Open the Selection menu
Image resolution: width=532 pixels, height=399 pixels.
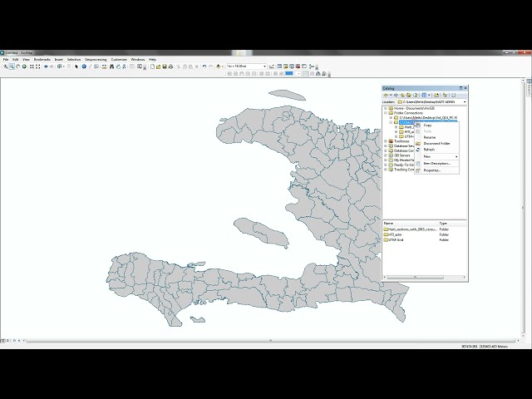(x=74, y=59)
